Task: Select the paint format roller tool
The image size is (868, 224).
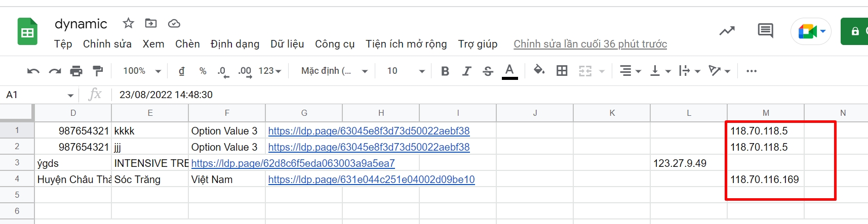Action: pos(98,71)
